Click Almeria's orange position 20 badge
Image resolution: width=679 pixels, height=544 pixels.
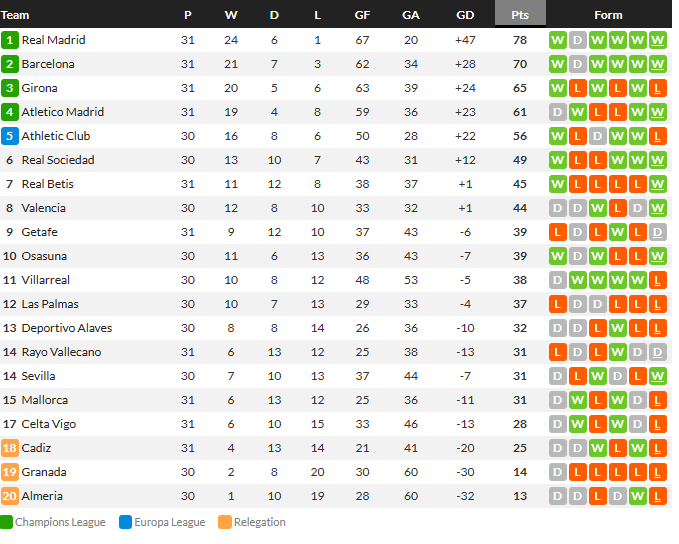click(10, 496)
